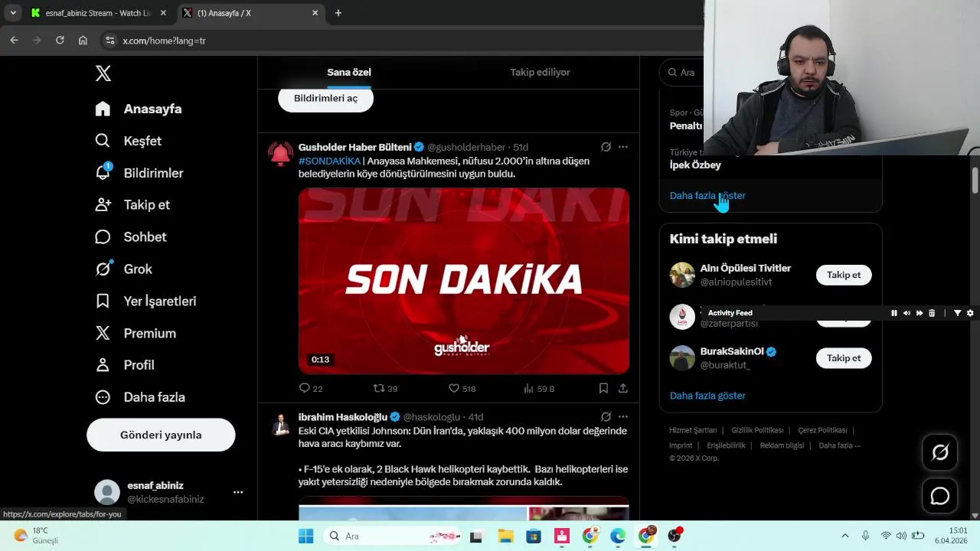Switch to the esnaf_abiniz Stream tab
This screenshot has height=551, width=980.
point(98,13)
